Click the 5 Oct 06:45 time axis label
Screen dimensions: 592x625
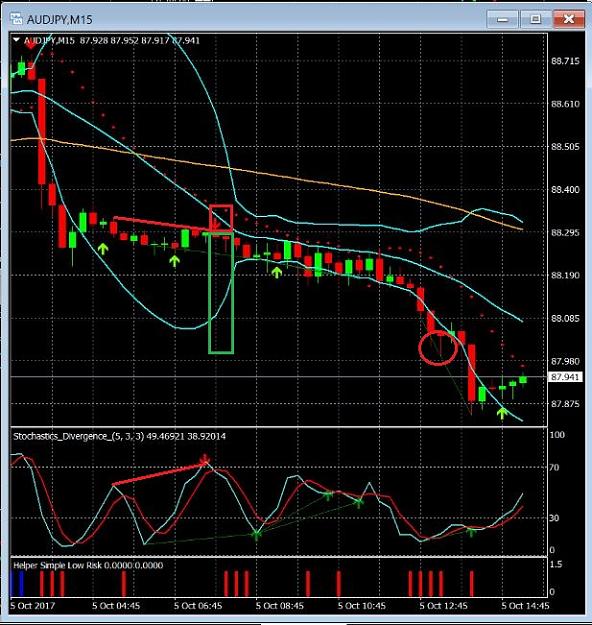198,606
